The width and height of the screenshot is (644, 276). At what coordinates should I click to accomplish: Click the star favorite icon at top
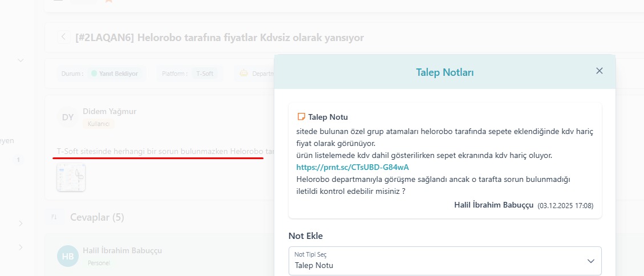tap(108, 2)
